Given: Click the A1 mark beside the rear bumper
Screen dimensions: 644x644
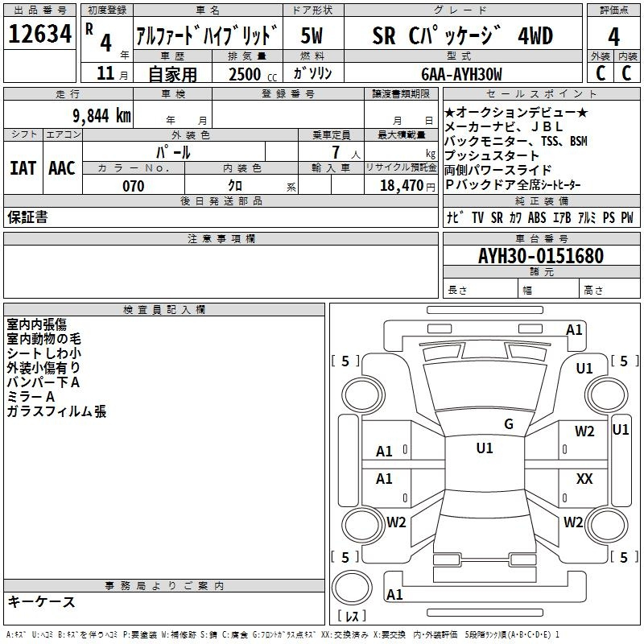Looking at the screenshot, I should point(394,594).
